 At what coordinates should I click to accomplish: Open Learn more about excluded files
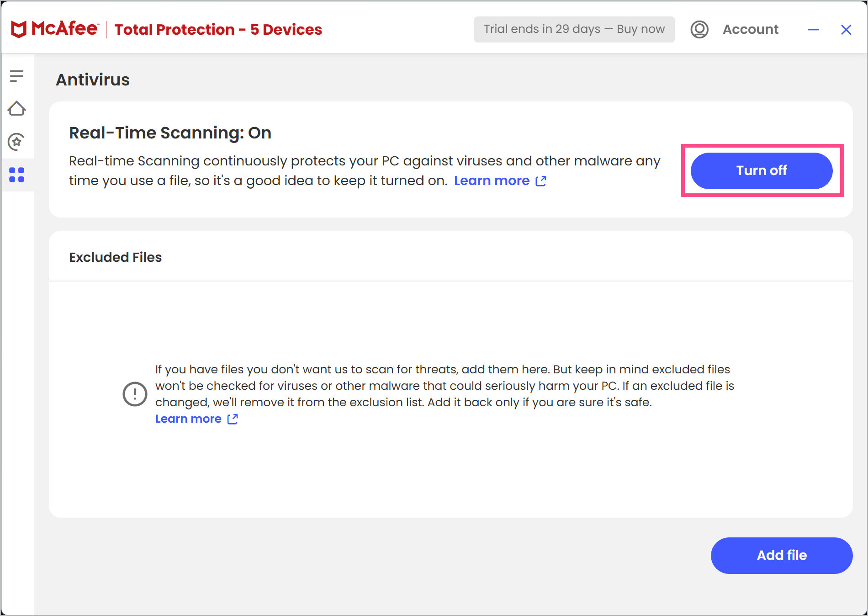(188, 419)
